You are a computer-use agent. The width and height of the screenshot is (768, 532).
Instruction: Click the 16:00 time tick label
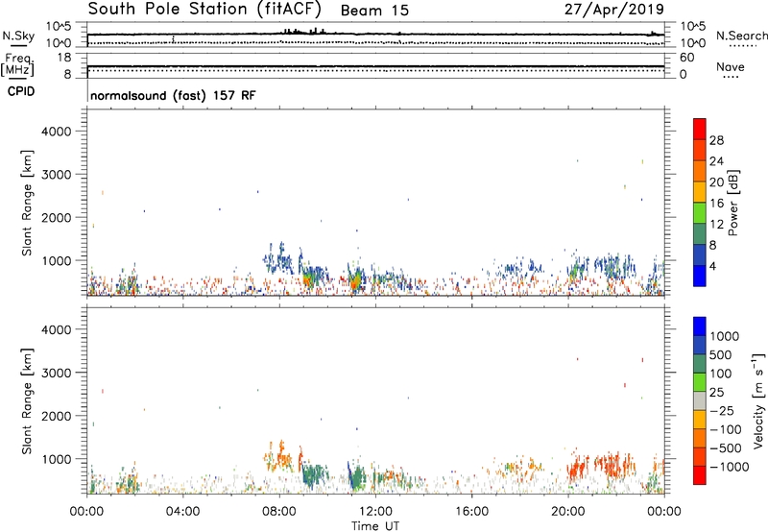point(471,512)
